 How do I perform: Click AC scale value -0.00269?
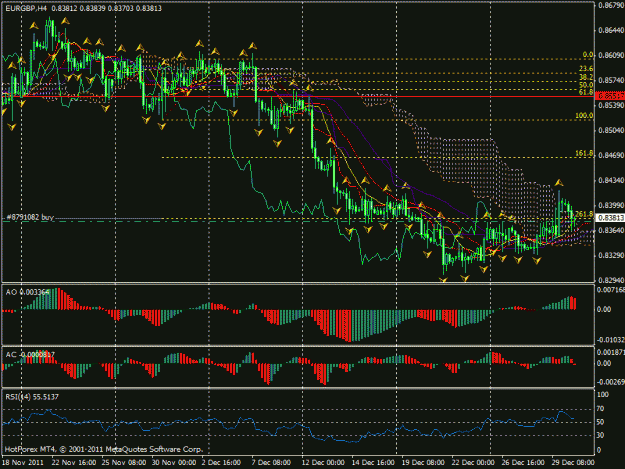[611, 382]
